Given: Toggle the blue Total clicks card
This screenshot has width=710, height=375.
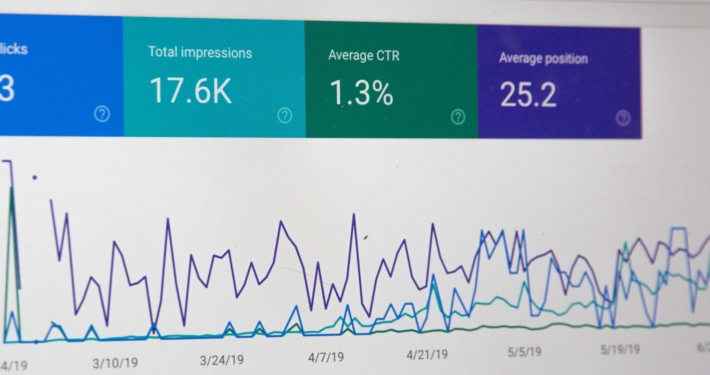Looking at the screenshot, I should point(61,75).
